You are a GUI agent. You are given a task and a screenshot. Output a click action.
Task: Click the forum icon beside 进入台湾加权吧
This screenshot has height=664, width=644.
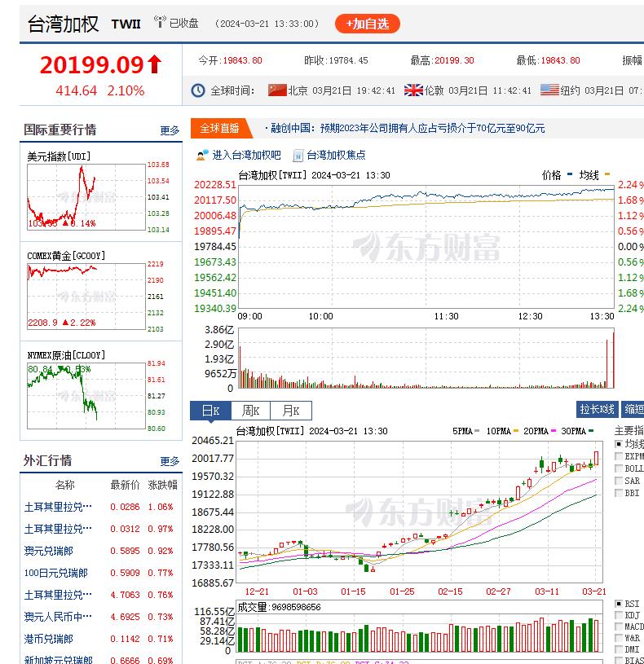202,155
